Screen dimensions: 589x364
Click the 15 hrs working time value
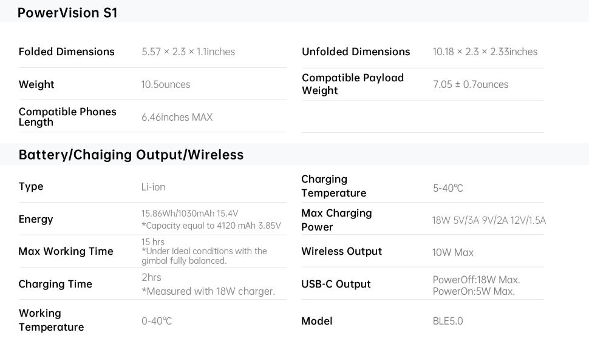(153, 242)
